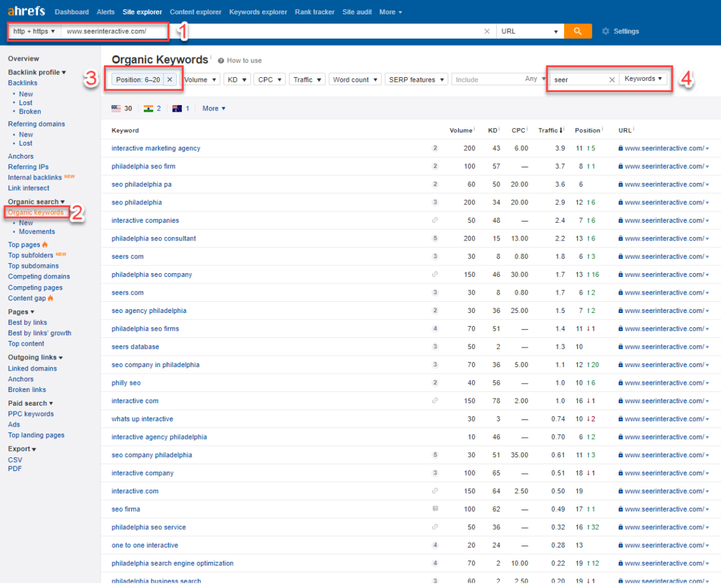Click the How to use help icon
This screenshot has width=721, height=588.
coord(221,61)
